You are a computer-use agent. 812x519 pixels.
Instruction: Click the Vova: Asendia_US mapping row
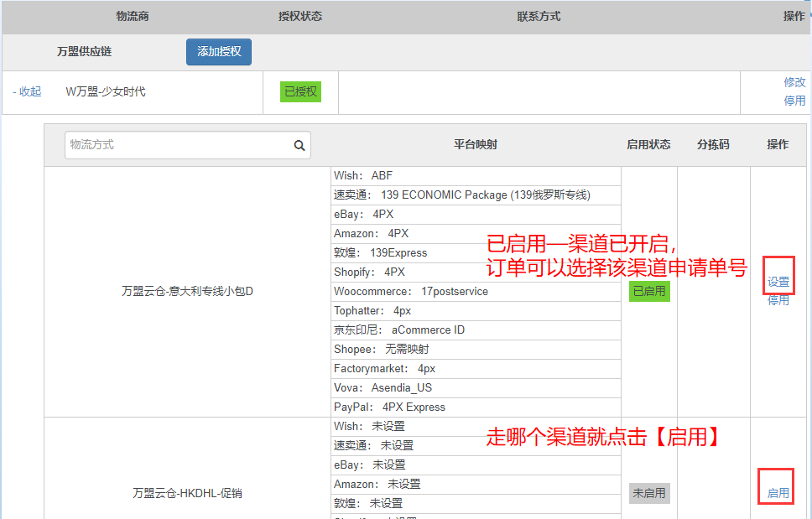(476, 388)
